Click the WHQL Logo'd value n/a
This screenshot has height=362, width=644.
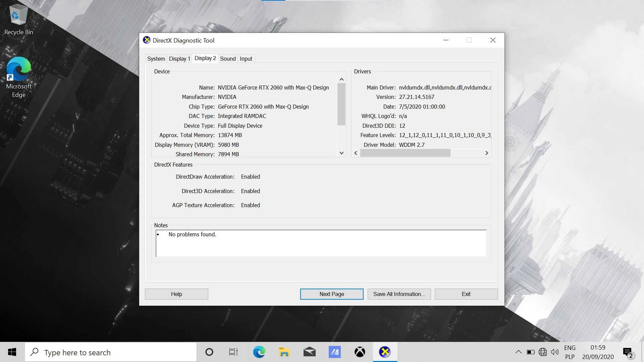click(x=403, y=116)
